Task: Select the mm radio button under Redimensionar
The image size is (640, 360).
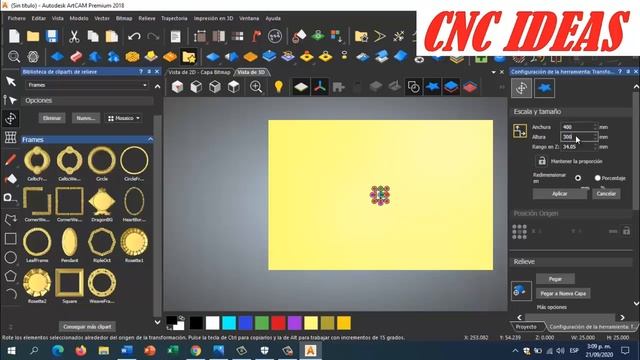Action: point(578,178)
